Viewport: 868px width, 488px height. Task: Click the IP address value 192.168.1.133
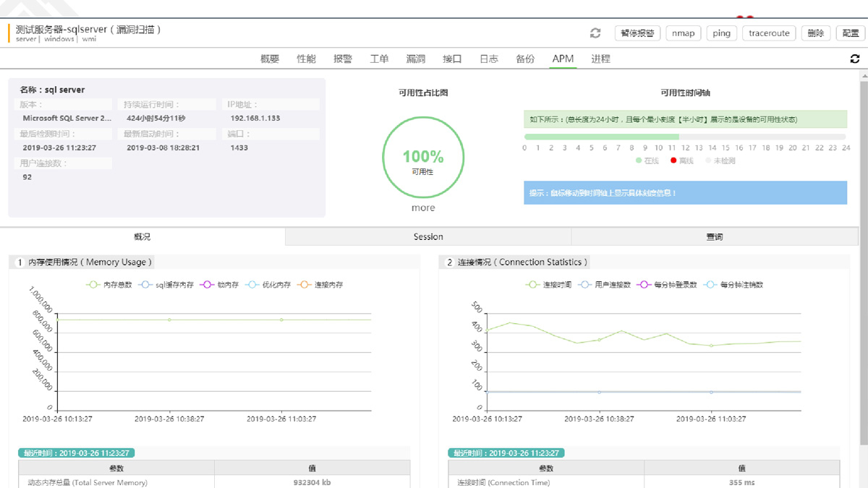[255, 118]
